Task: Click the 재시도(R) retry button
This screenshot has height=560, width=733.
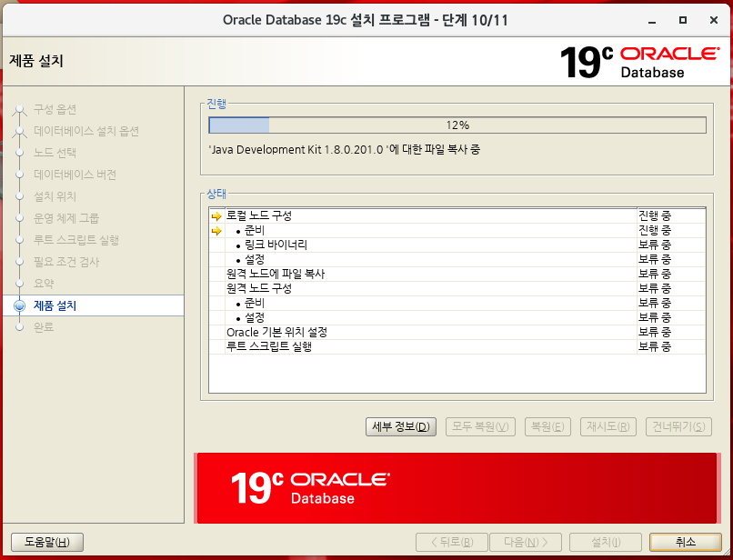Action: click(x=607, y=426)
